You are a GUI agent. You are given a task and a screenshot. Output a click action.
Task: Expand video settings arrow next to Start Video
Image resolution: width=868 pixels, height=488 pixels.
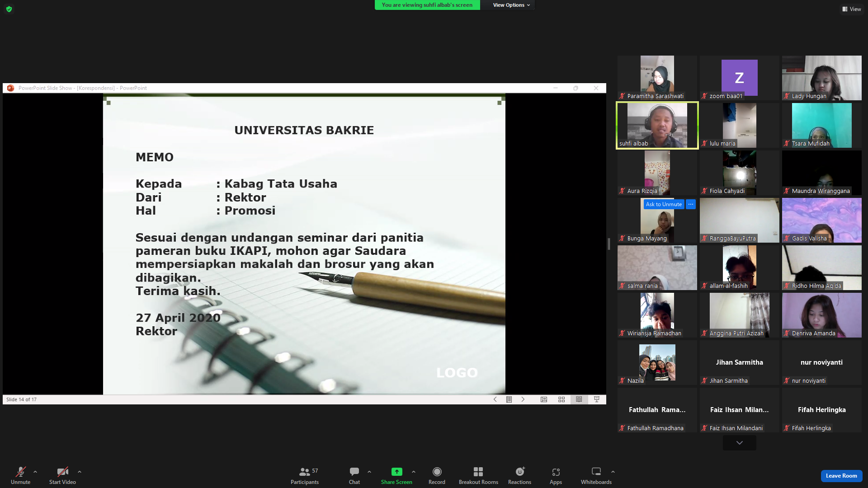pyautogui.click(x=80, y=472)
